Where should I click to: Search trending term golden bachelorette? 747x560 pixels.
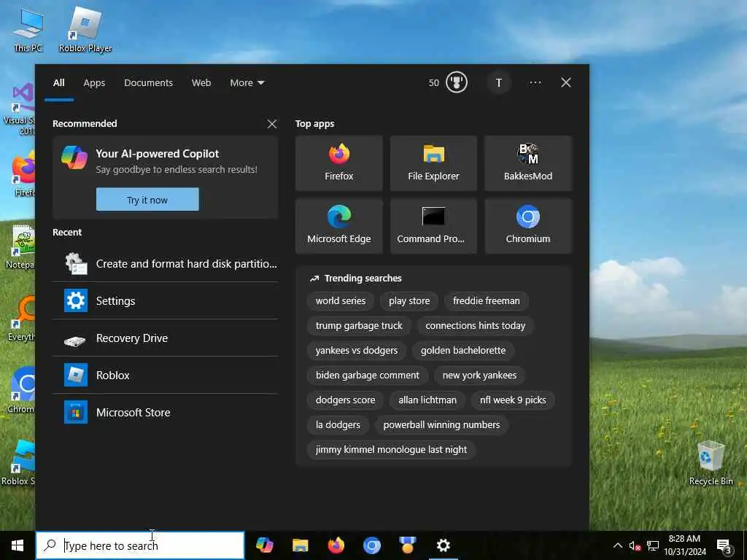(x=463, y=351)
